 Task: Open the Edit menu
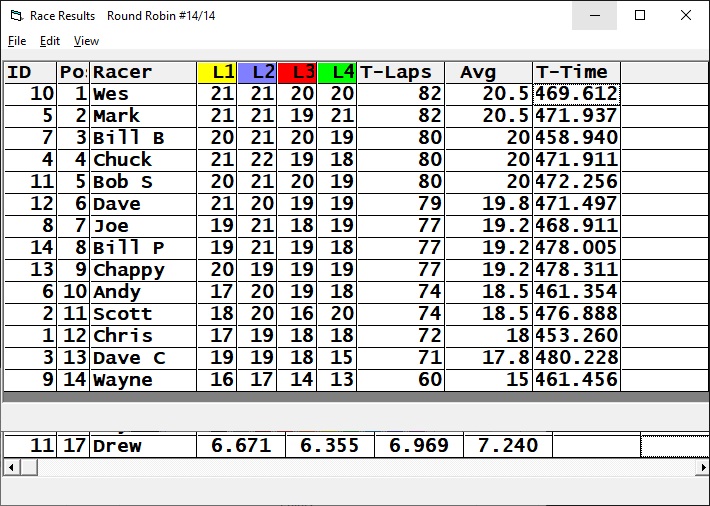(50, 41)
